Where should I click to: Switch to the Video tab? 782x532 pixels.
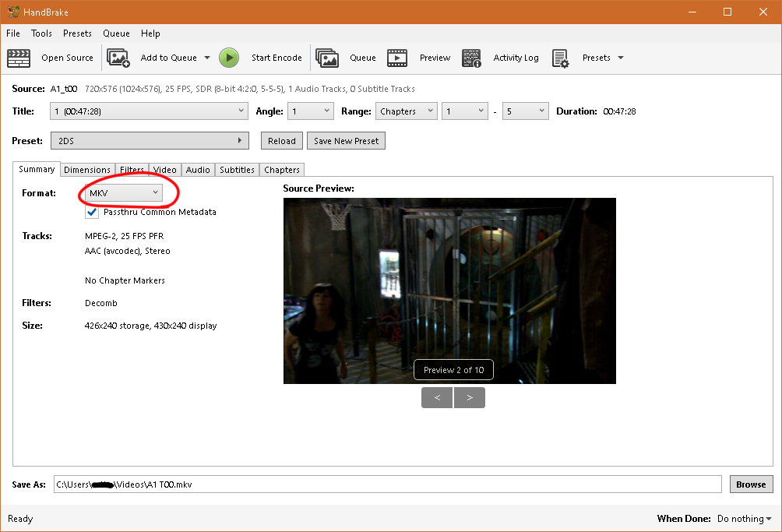click(164, 170)
